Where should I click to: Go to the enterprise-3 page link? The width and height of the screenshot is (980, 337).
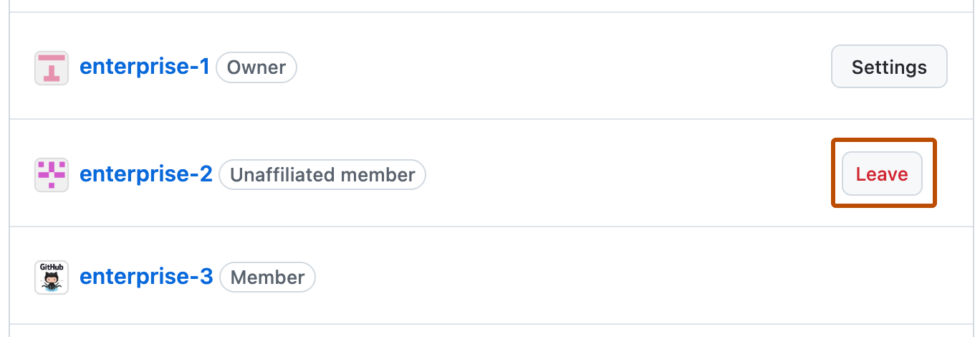click(146, 277)
